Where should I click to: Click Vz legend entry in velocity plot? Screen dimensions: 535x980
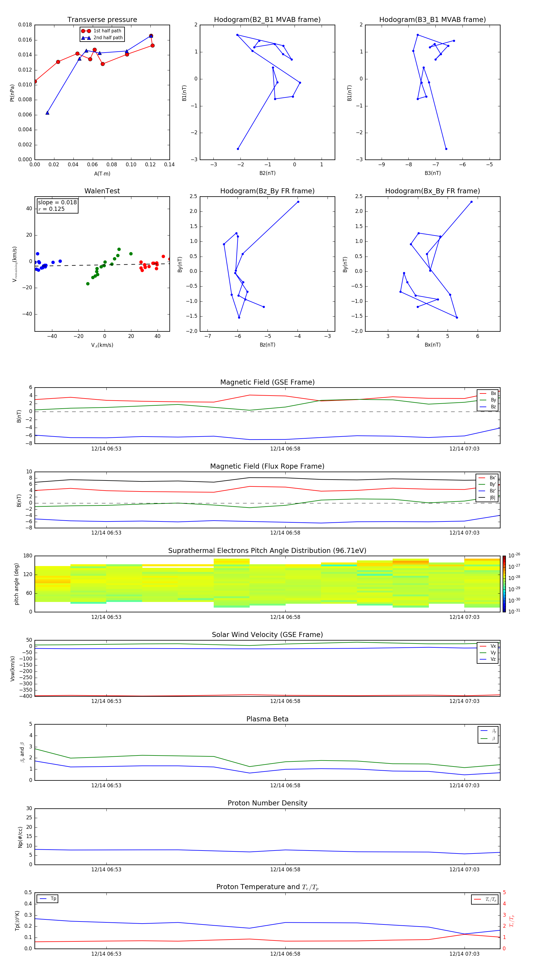point(488,659)
